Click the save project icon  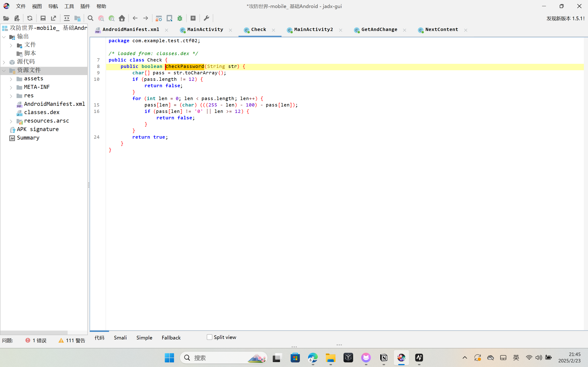point(43,18)
